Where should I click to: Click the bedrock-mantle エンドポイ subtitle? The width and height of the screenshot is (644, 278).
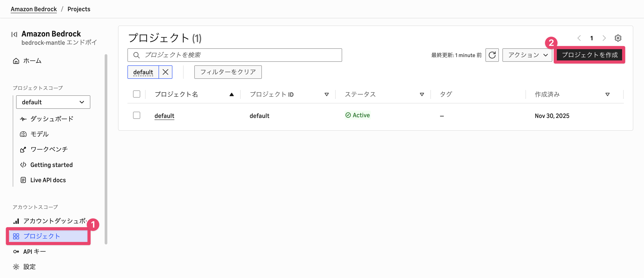click(59, 43)
